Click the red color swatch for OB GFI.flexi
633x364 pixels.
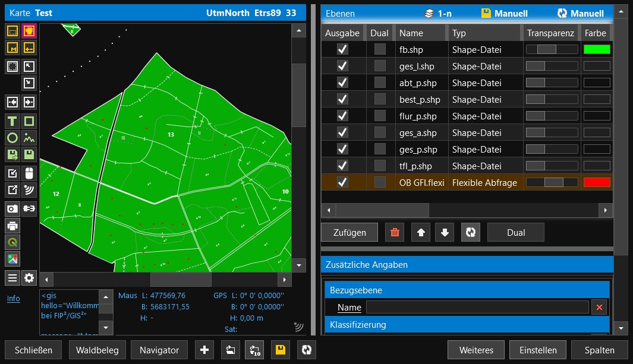[596, 183]
